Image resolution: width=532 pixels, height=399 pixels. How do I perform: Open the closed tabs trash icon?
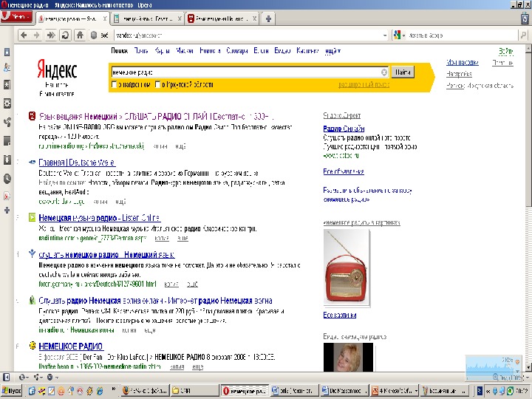525,18
